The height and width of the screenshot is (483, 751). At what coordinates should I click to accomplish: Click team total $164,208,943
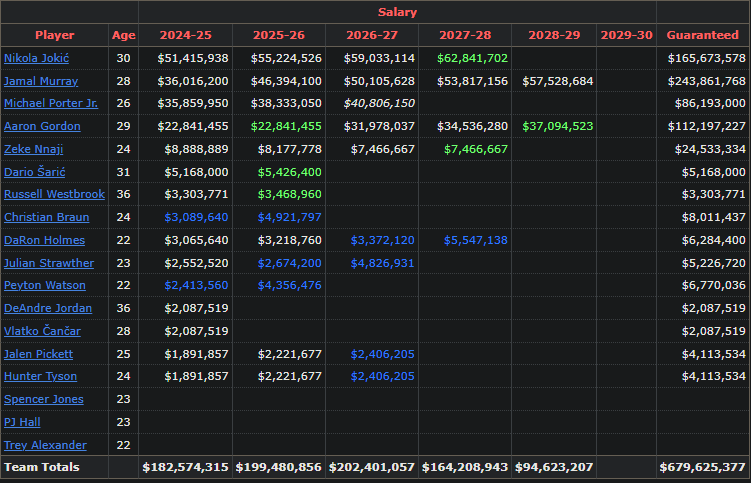(465, 467)
